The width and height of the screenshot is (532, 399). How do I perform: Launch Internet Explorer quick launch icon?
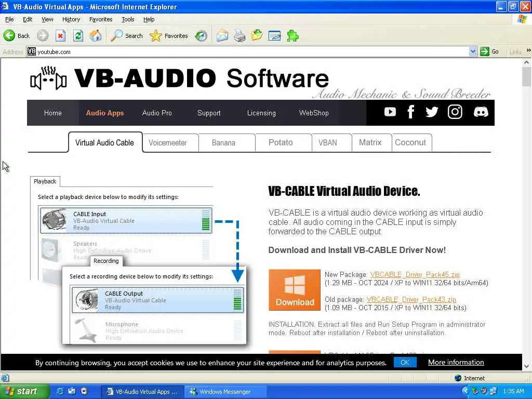(x=60, y=391)
